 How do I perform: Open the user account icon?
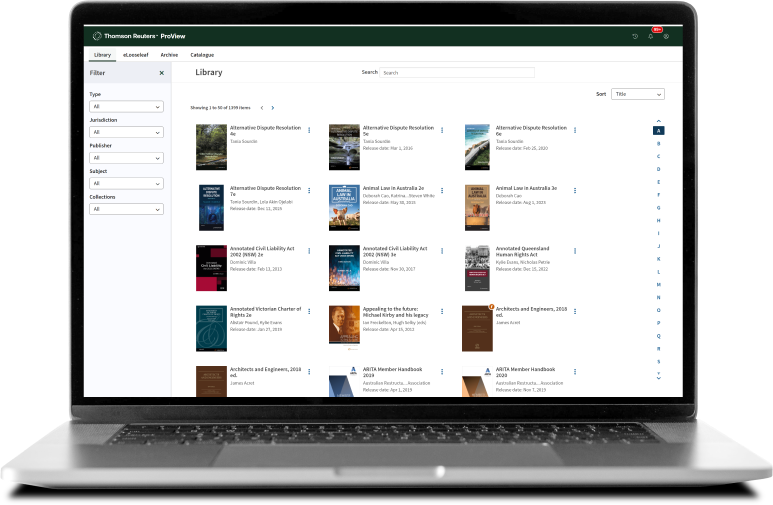click(x=666, y=36)
